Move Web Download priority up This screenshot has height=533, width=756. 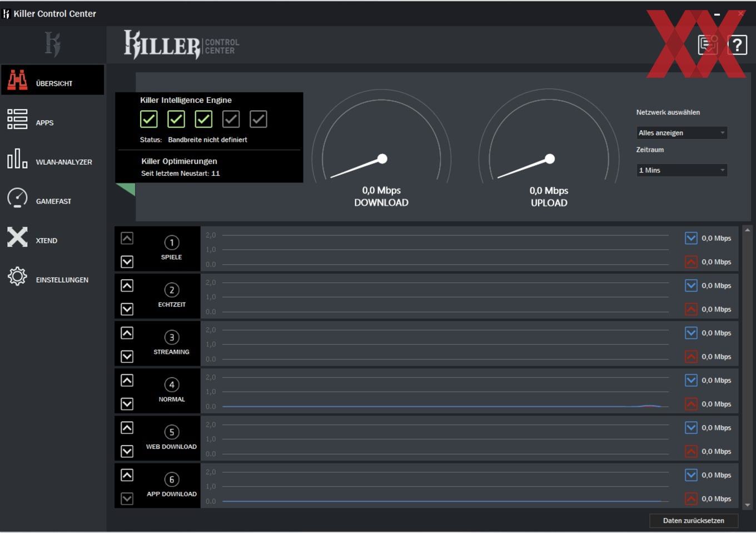click(x=127, y=427)
